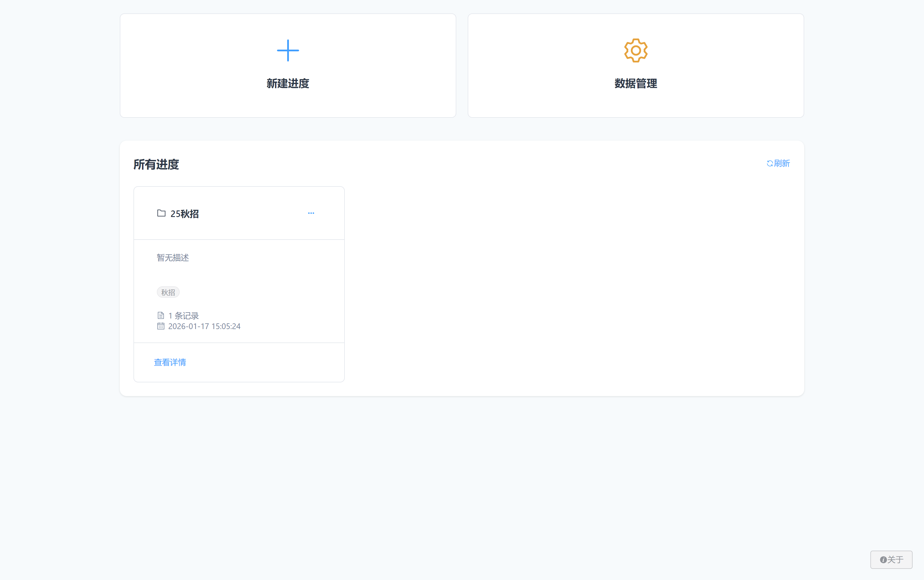Open the 查看详情 link
The width and height of the screenshot is (924, 580).
(170, 362)
